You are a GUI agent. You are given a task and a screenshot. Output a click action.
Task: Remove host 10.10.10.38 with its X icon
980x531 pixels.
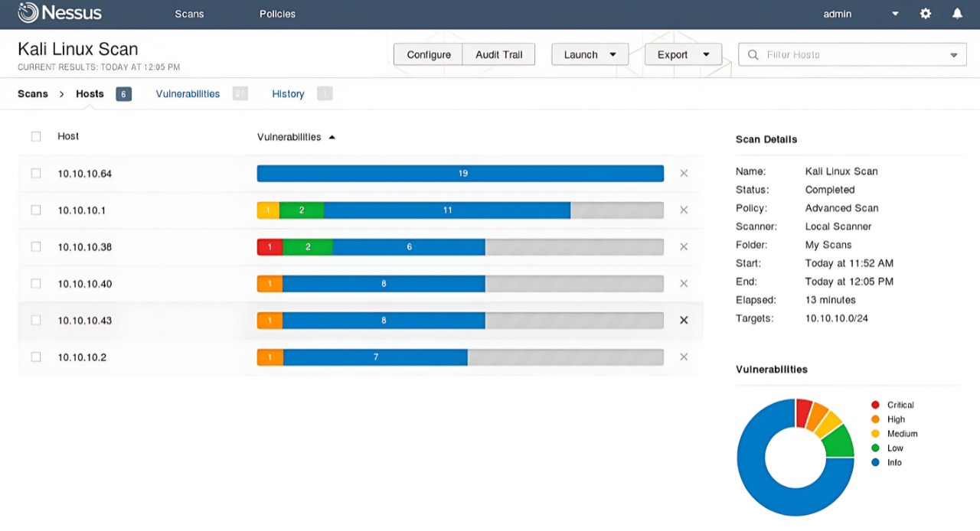coord(684,247)
